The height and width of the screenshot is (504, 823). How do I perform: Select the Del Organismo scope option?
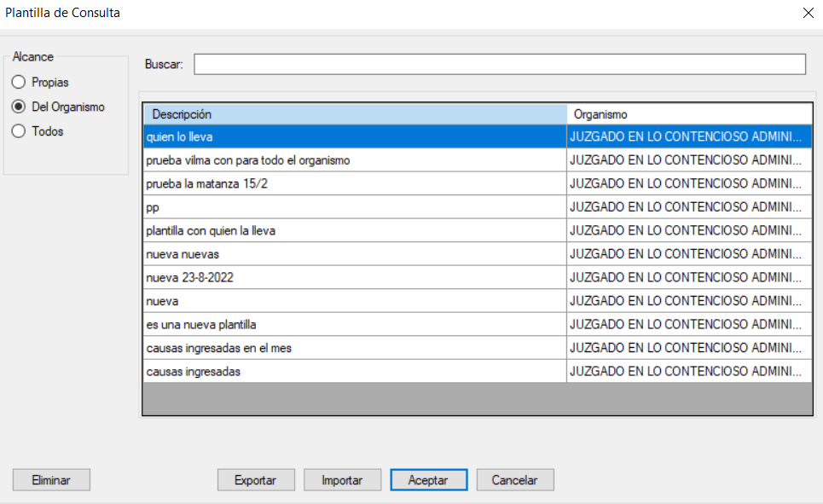(x=19, y=107)
